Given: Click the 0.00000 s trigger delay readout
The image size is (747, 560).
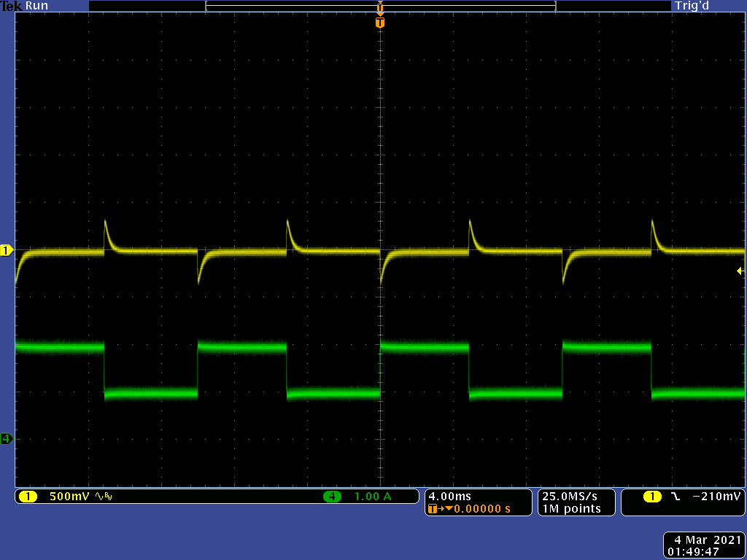Looking at the screenshot, I should tap(481, 509).
